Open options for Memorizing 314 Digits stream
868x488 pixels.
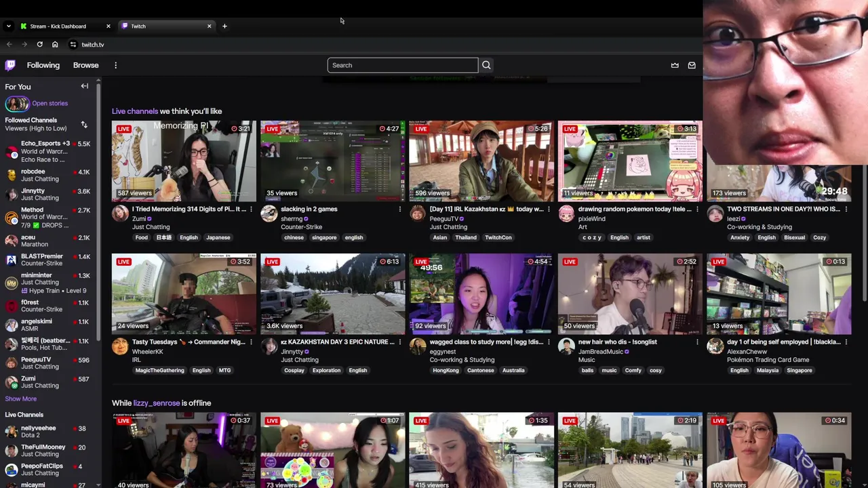[x=251, y=209]
